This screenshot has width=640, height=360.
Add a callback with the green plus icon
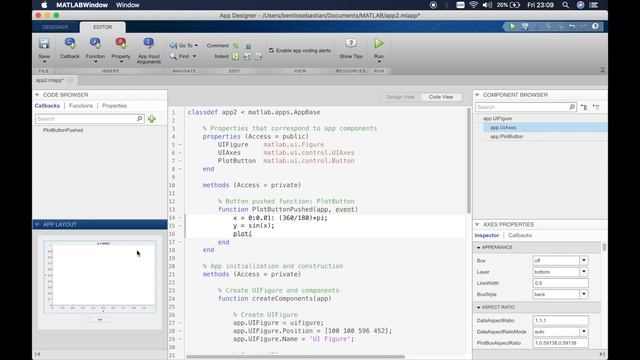pyautogui.click(x=152, y=119)
